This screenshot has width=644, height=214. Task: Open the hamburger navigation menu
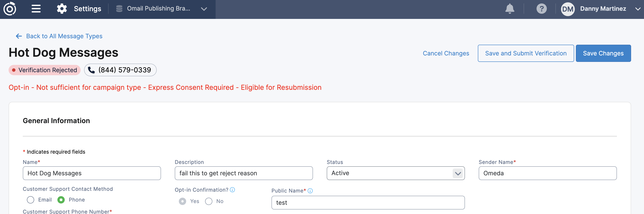pos(36,9)
